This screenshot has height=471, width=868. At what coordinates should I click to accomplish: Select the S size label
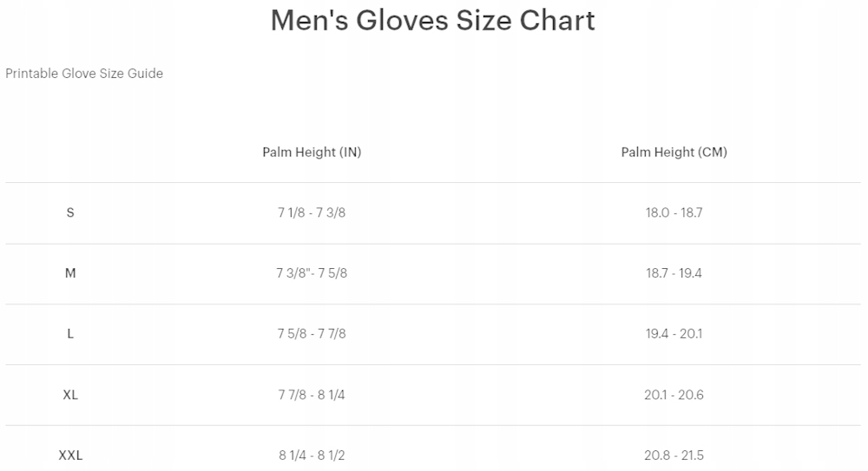click(70, 213)
